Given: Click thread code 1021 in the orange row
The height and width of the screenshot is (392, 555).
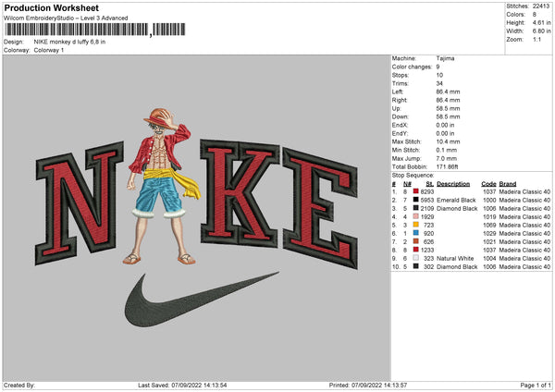Looking at the screenshot, I should [x=489, y=241].
